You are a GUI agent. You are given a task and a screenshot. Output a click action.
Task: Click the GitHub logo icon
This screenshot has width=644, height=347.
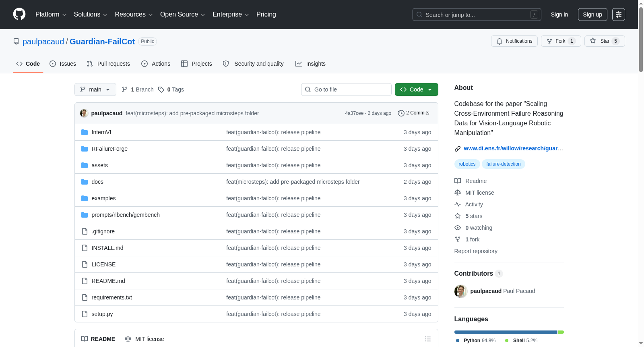click(x=19, y=15)
